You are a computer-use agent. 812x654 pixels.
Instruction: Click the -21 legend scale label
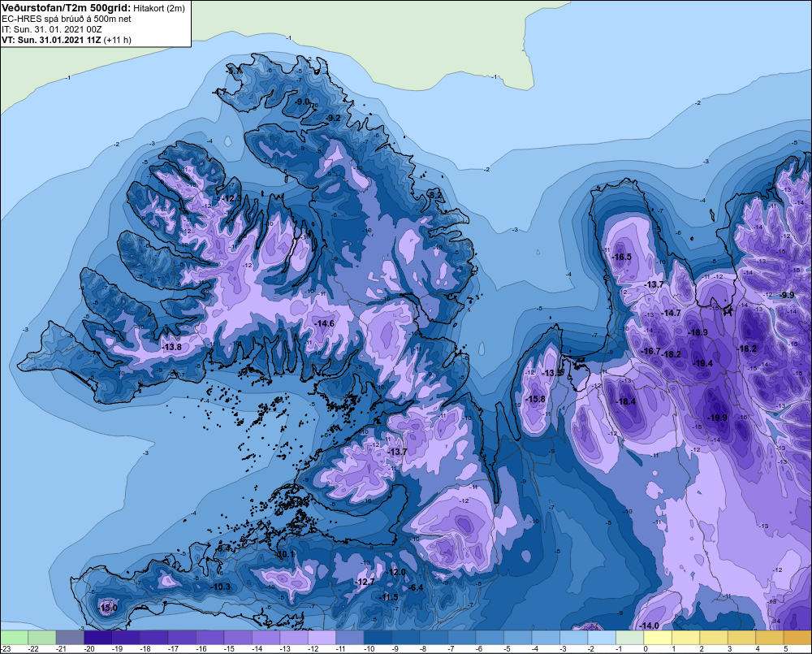point(62,649)
